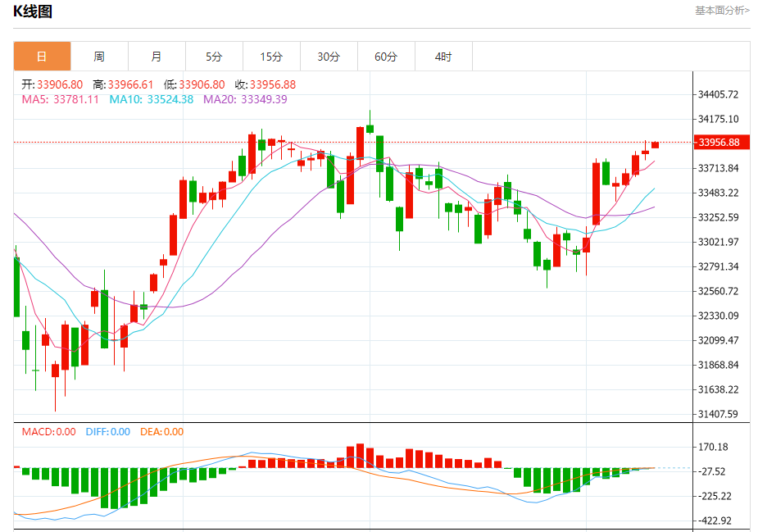Click the 33713.84 price axis label
This screenshot has height=532, width=758.
(719, 168)
